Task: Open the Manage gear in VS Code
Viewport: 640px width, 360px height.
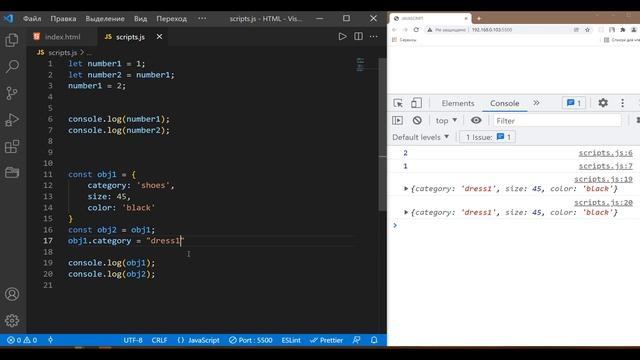Action: pyautogui.click(x=12, y=320)
